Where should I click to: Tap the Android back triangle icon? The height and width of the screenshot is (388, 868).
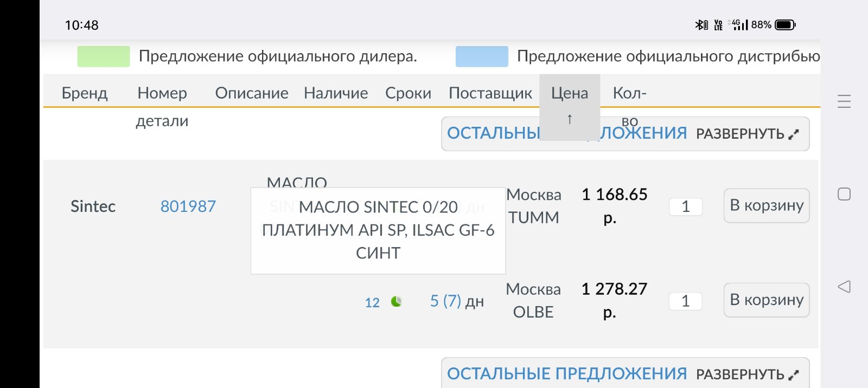844,287
